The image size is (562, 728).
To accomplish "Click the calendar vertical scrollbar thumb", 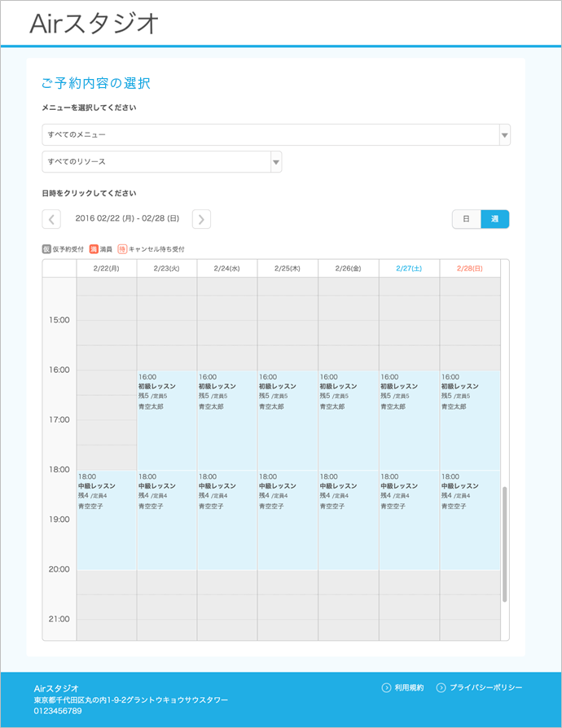I will point(504,544).
